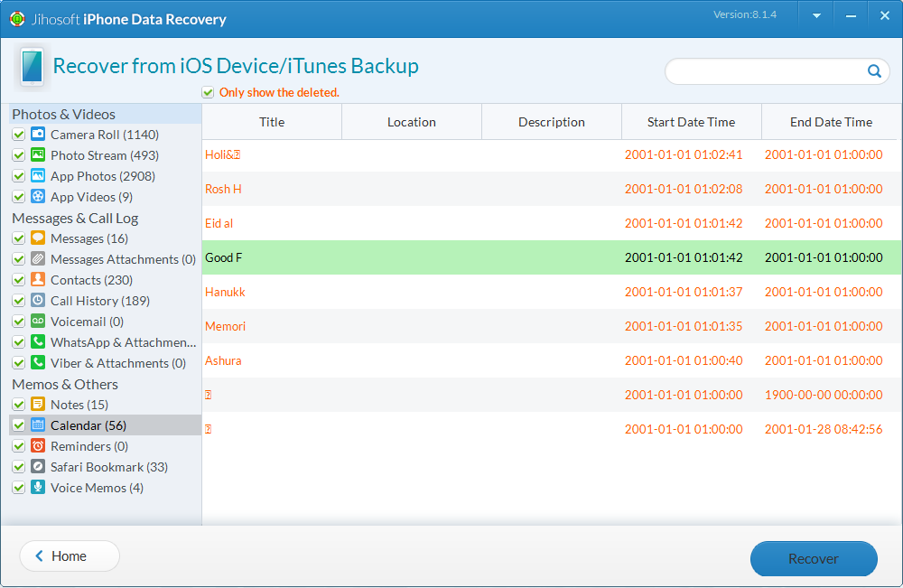
Task: Sort by the Start Date Time column
Action: point(691,121)
